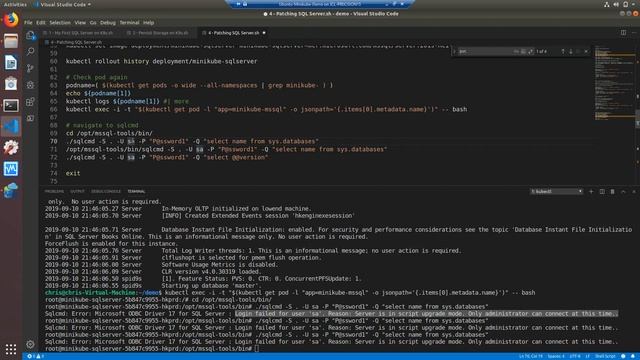Launch Firefox from the Ubuntu dock
640x360 pixels.
coord(11,20)
